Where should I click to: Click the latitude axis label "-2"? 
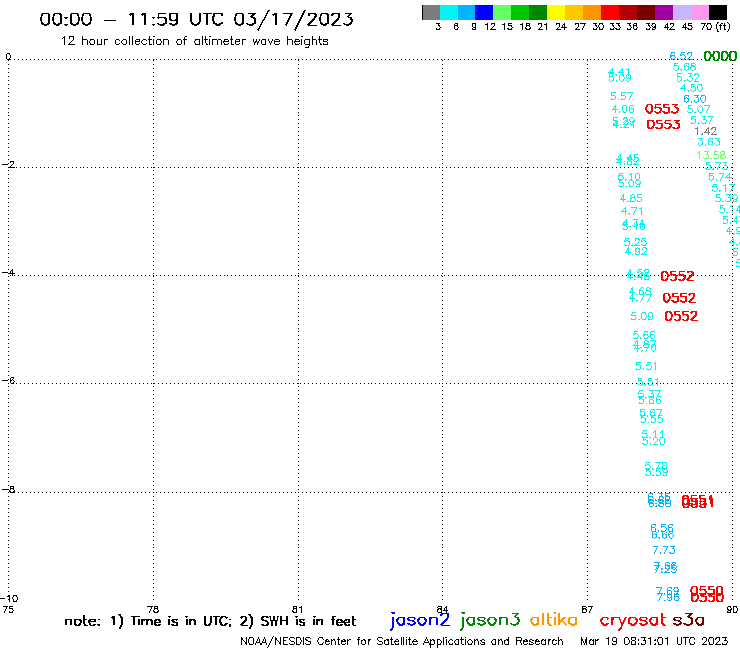coord(8,164)
